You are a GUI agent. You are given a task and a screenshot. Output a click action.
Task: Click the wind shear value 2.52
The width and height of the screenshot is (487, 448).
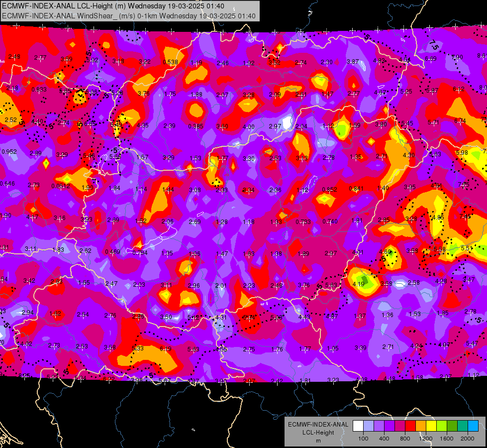point(11,119)
